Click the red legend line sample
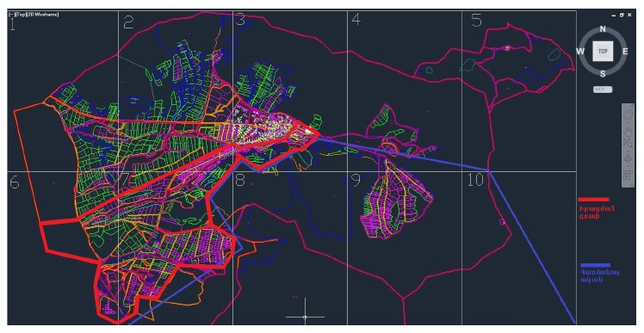The image size is (644, 333). coord(593,200)
